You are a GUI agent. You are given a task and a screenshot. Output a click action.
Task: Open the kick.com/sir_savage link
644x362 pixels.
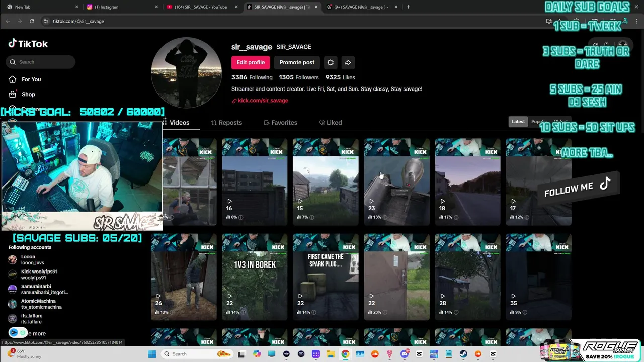pos(260,101)
